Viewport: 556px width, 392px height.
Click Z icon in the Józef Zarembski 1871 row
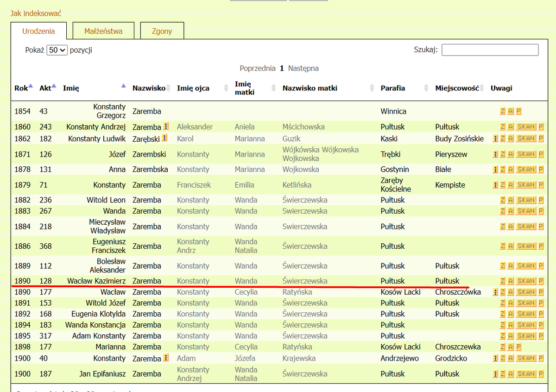(503, 154)
